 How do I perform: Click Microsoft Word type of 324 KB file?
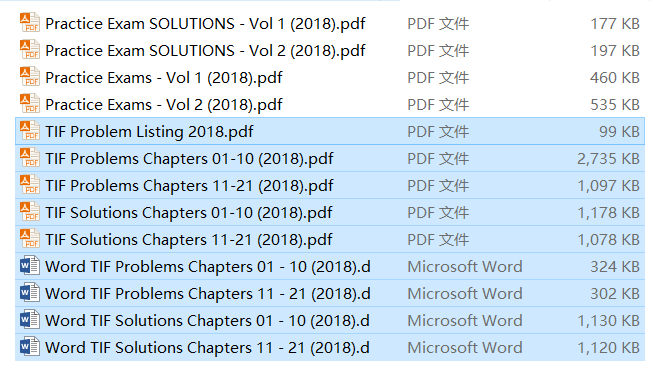tap(465, 266)
